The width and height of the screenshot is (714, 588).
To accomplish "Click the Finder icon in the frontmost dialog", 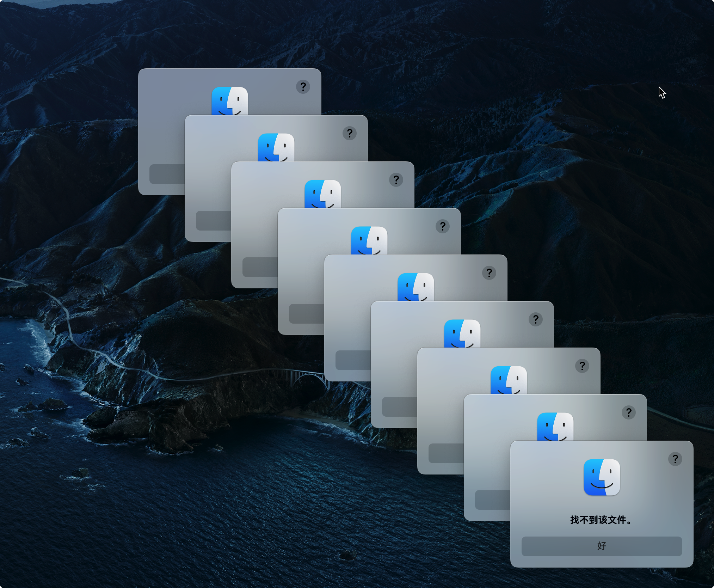I will (x=602, y=477).
